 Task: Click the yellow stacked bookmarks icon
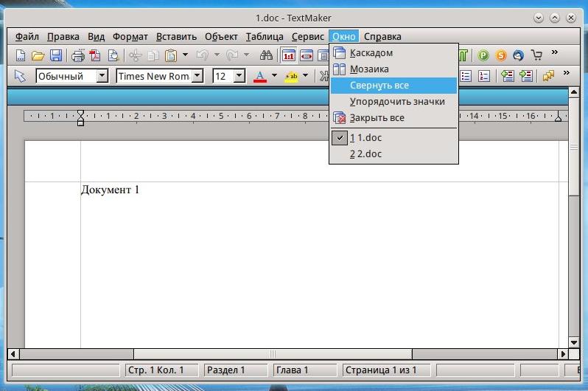point(548,76)
